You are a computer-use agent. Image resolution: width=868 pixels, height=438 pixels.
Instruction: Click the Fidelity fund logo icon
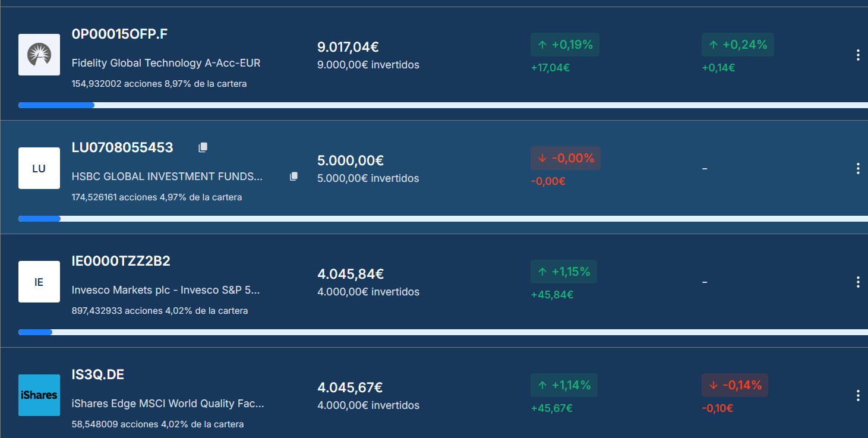[x=39, y=55]
